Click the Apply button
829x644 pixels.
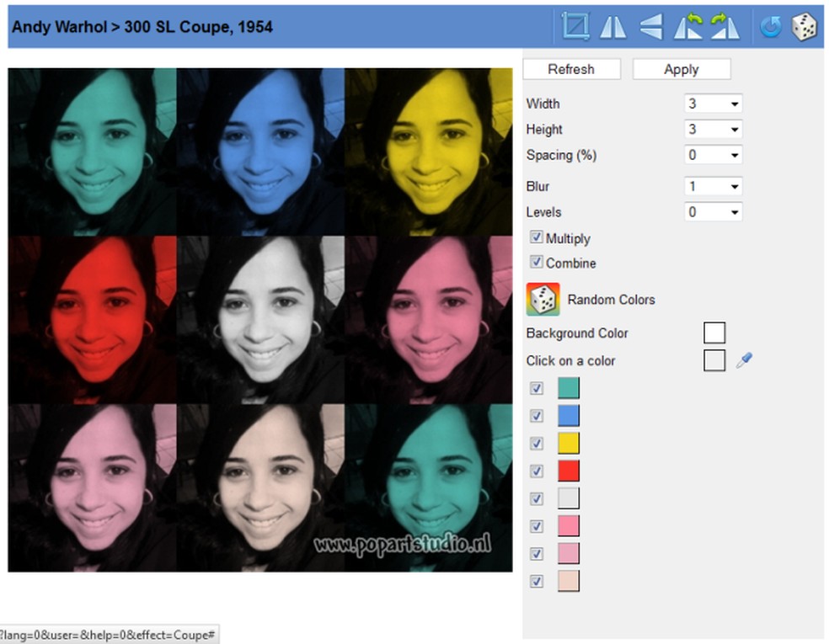pos(682,68)
